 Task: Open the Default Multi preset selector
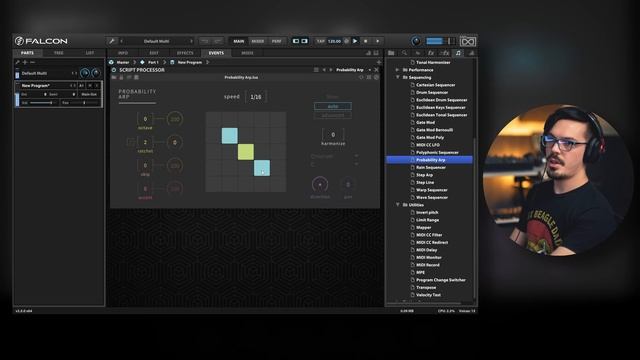(156, 41)
